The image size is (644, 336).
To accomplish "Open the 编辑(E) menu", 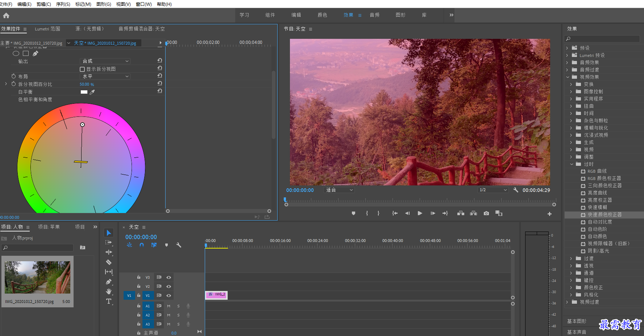I will (x=24, y=4).
